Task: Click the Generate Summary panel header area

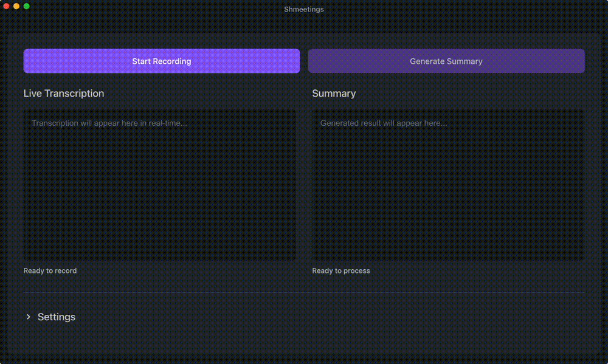Action: (446, 61)
